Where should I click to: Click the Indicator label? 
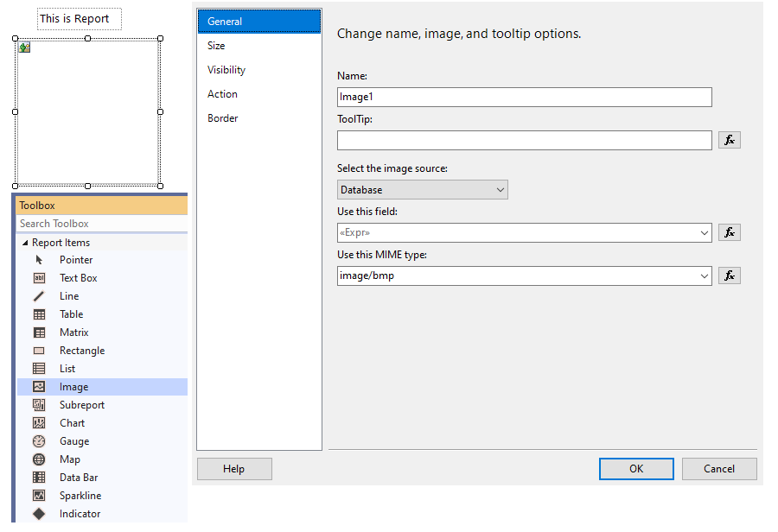pos(80,514)
